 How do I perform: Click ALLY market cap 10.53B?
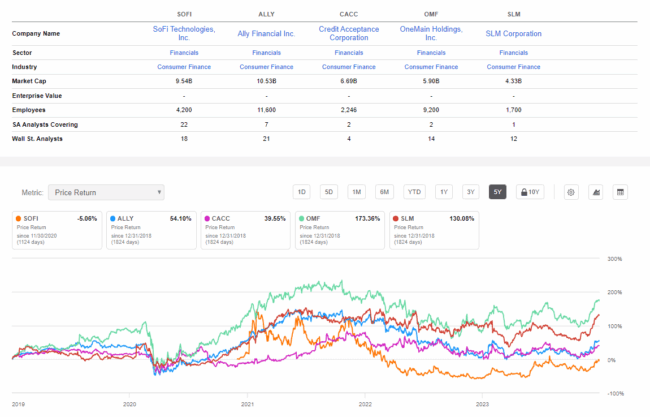click(x=267, y=81)
